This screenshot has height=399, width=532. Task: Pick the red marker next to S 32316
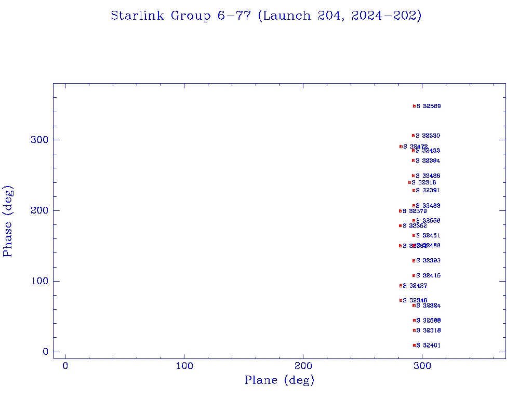click(x=409, y=182)
